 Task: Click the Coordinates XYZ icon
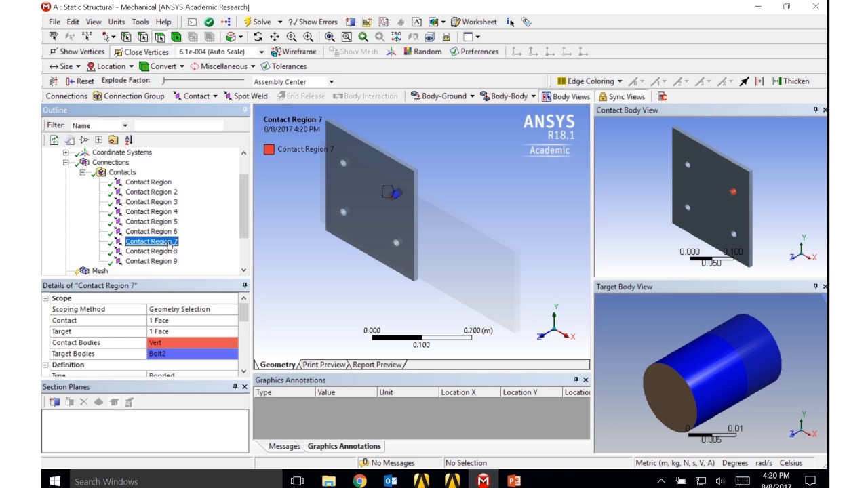point(87,37)
